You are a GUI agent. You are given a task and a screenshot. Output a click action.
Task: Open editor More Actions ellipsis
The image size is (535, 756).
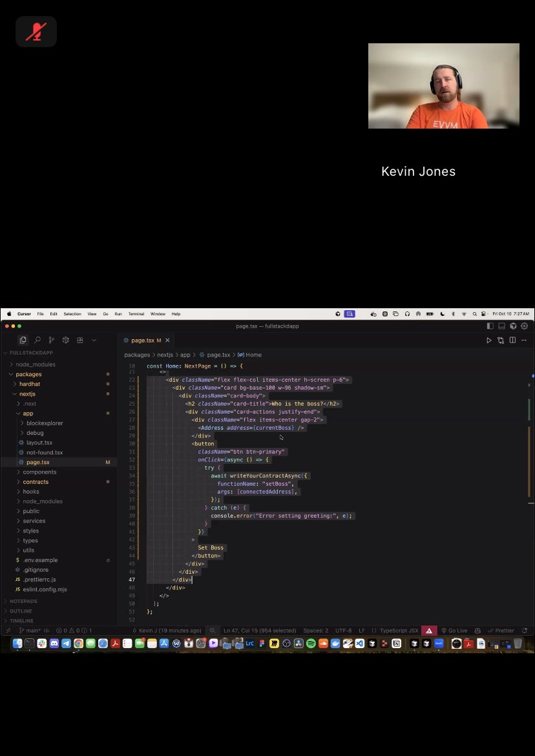coord(524,341)
